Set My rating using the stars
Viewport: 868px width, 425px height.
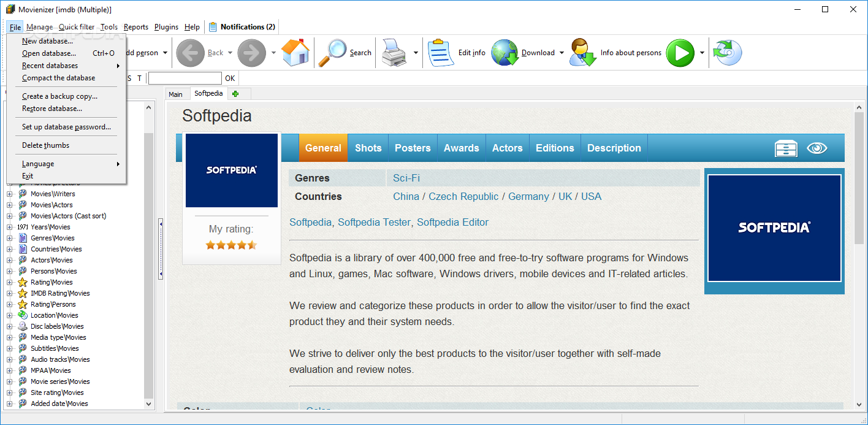click(231, 245)
